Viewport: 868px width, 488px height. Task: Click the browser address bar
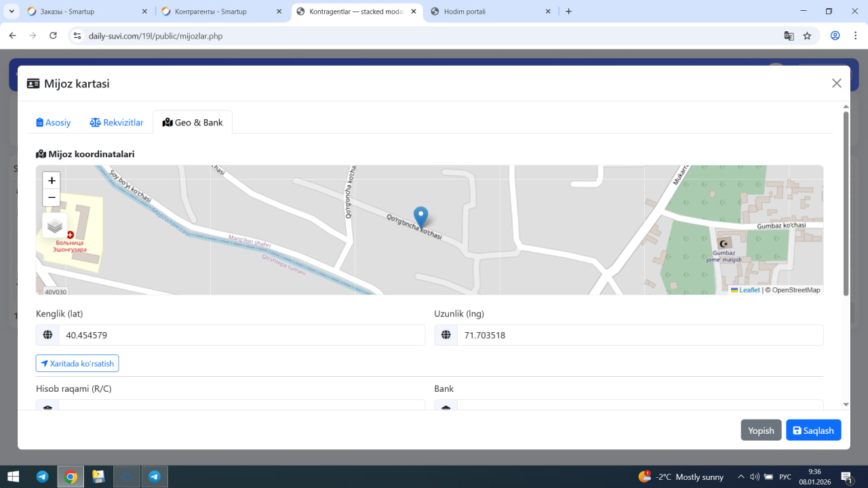pyautogui.click(x=431, y=36)
